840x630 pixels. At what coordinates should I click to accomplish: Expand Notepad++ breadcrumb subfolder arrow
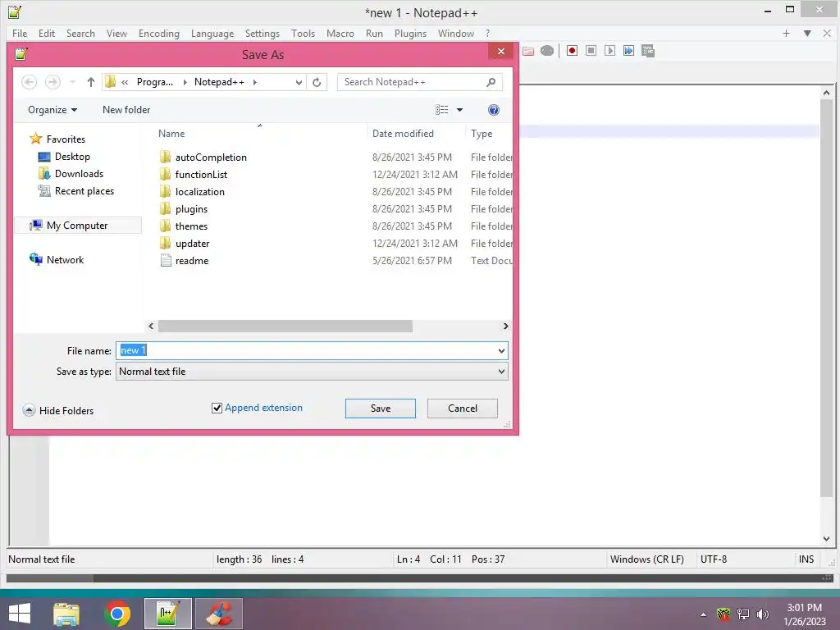coord(255,82)
